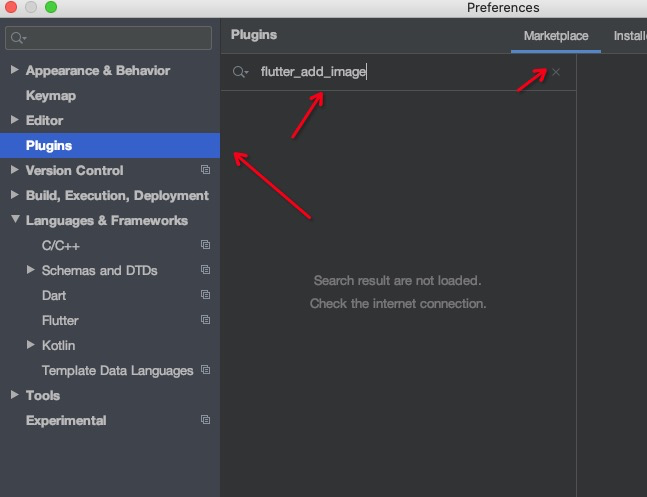Viewport: 647px width, 497px height.
Task: Click the plugin search field containing flutter_add_image
Action: pos(400,72)
